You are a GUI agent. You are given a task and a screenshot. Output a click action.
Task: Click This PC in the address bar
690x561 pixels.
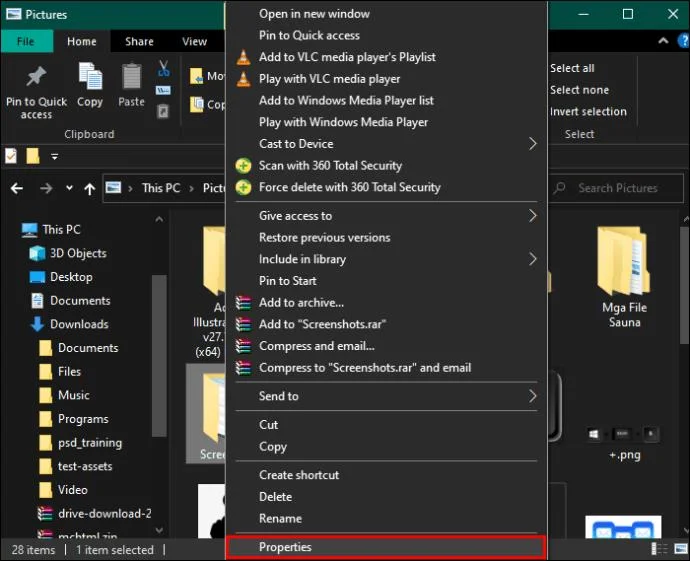(161, 188)
